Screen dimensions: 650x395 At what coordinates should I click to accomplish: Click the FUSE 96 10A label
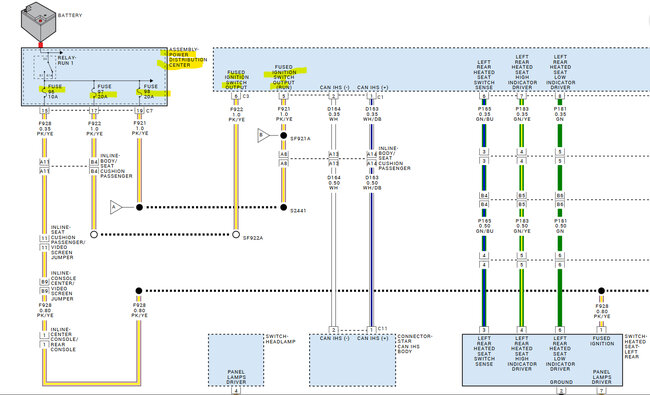pyautogui.click(x=54, y=91)
